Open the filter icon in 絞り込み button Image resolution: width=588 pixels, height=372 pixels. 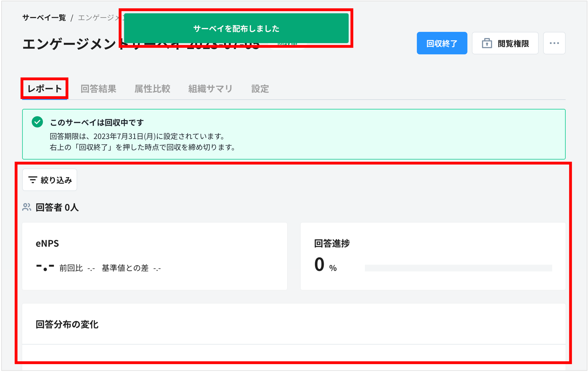[x=33, y=180]
